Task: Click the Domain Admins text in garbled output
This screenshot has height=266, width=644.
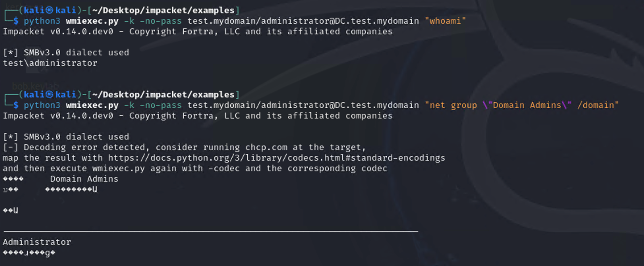Action: (84, 179)
